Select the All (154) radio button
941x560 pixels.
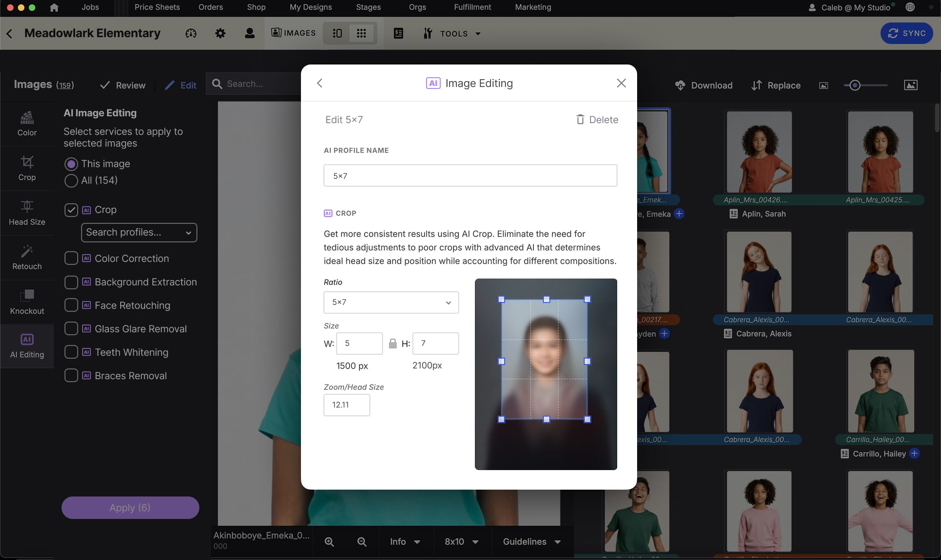click(71, 180)
